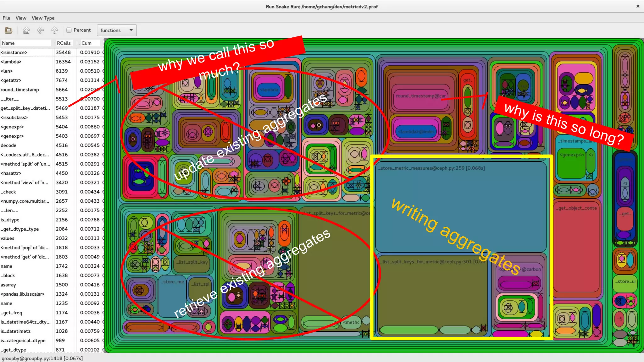The height and width of the screenshot is (362, 644).
Task: Close the Run Snake Run window
Action: [x=638, y=6]
